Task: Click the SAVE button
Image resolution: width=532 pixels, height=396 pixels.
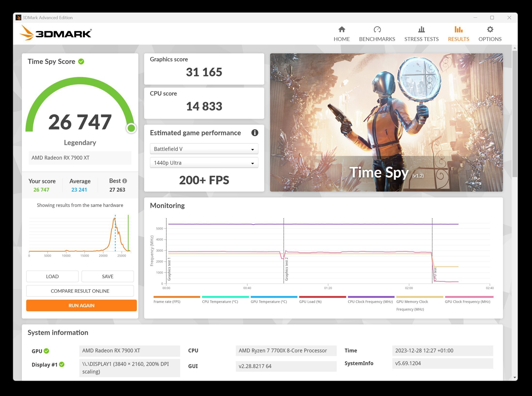Action: [x=108, y=276]
